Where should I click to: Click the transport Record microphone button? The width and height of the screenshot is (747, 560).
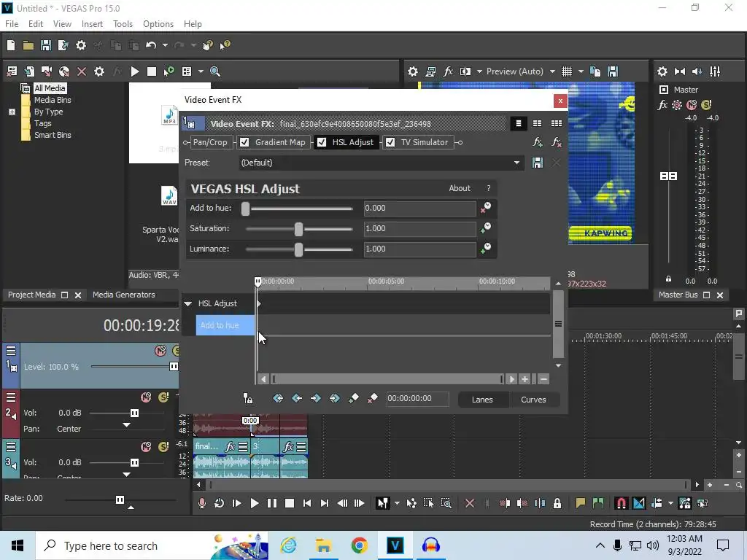(202, 503)
